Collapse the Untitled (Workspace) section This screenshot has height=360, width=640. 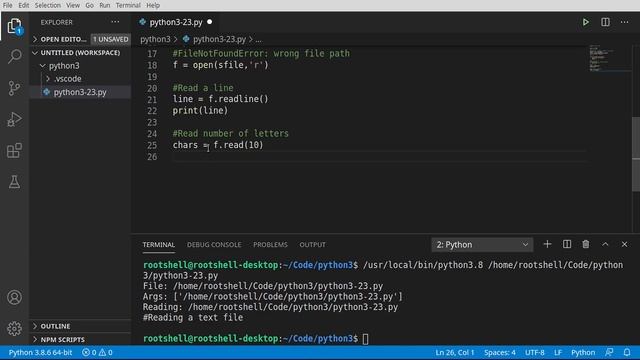[x=80, y=53]
